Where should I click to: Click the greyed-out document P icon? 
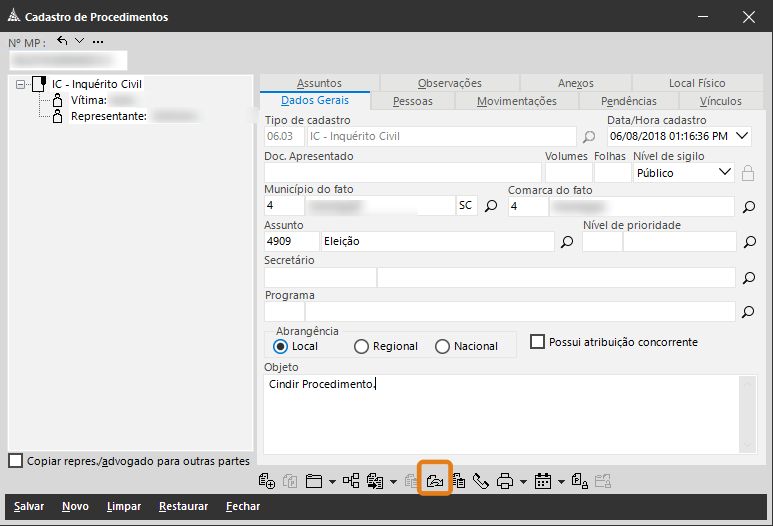[x=290, y=481]
